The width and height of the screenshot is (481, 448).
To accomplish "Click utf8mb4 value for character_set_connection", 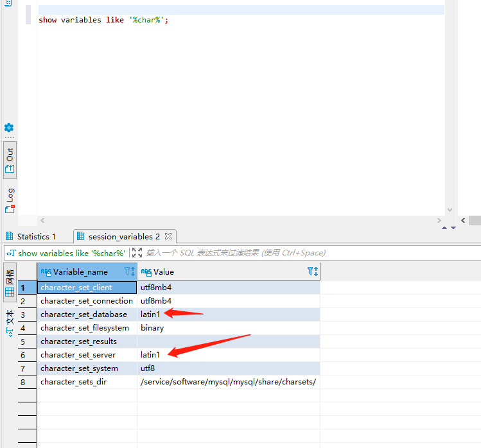I will point(229,301).
